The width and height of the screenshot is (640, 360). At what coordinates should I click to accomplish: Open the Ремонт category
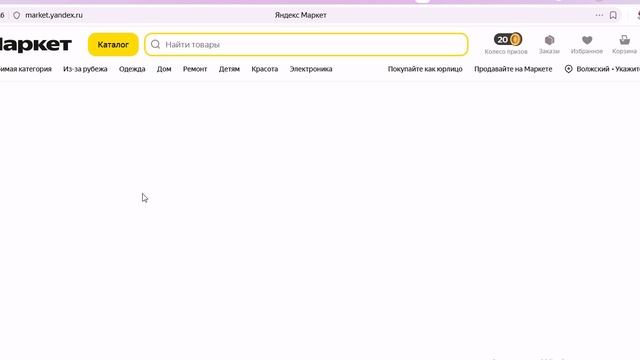coord(195,69)
